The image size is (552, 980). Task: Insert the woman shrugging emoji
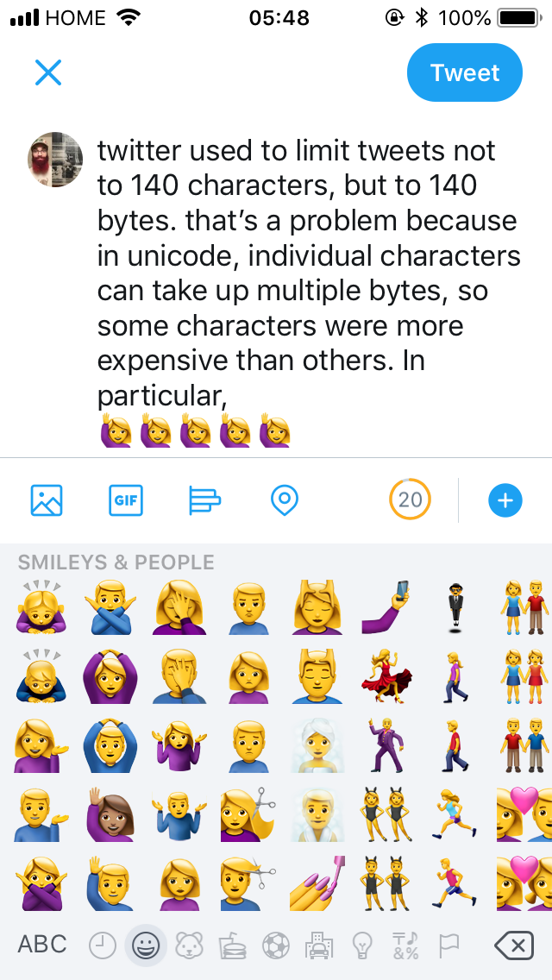click(179, 745)
